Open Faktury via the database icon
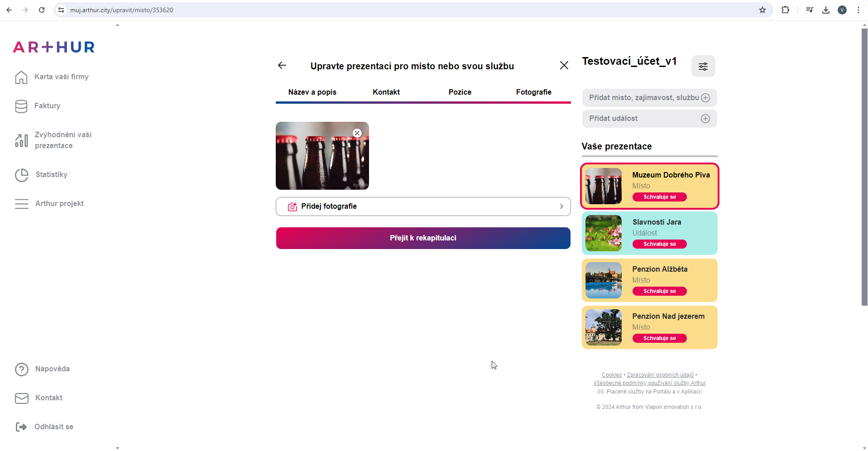The height and width of the screenshot is (451, 868). click(21, 106)
